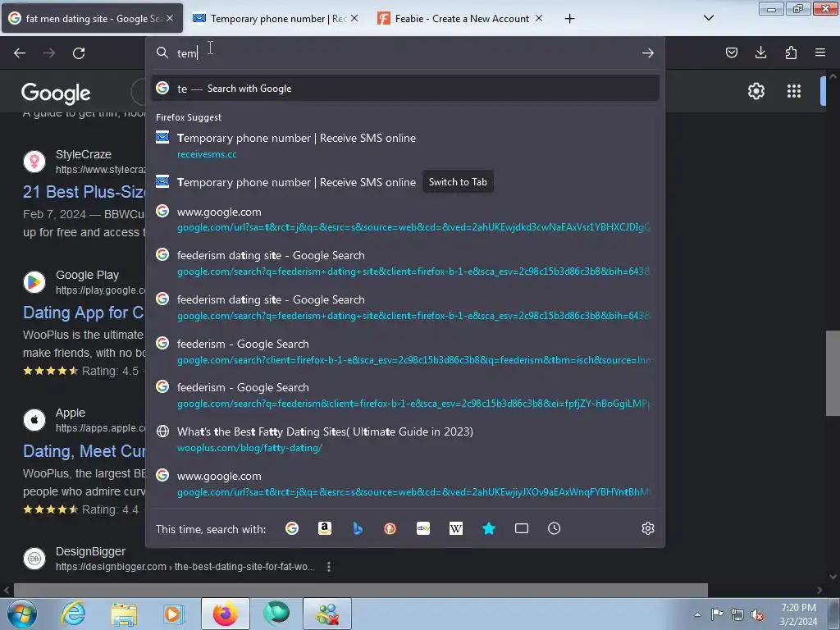Search history using the clock icon
The width and height of the screenshot is (840, 630).
pos(554,529)
